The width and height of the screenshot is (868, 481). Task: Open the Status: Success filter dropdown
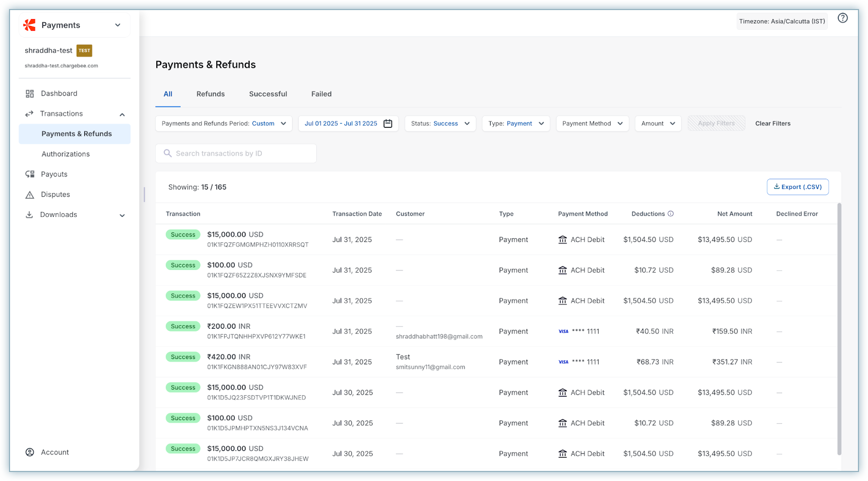440,124
